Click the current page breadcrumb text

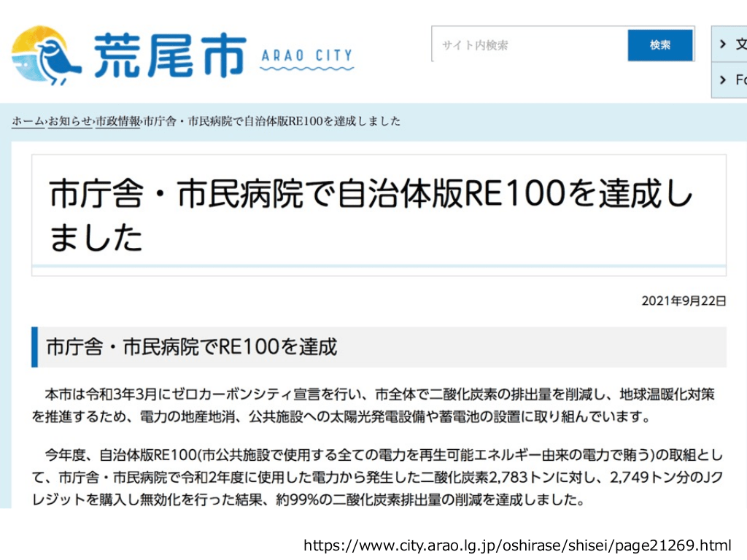(x=271, y=122)
